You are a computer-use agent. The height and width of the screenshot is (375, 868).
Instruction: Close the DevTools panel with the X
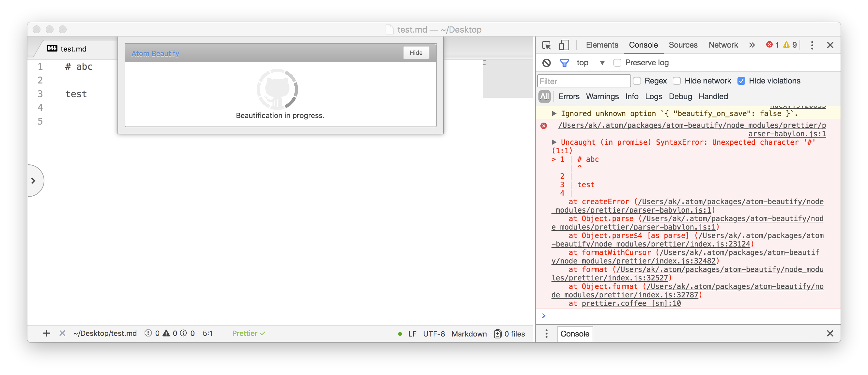coord(829,45)
